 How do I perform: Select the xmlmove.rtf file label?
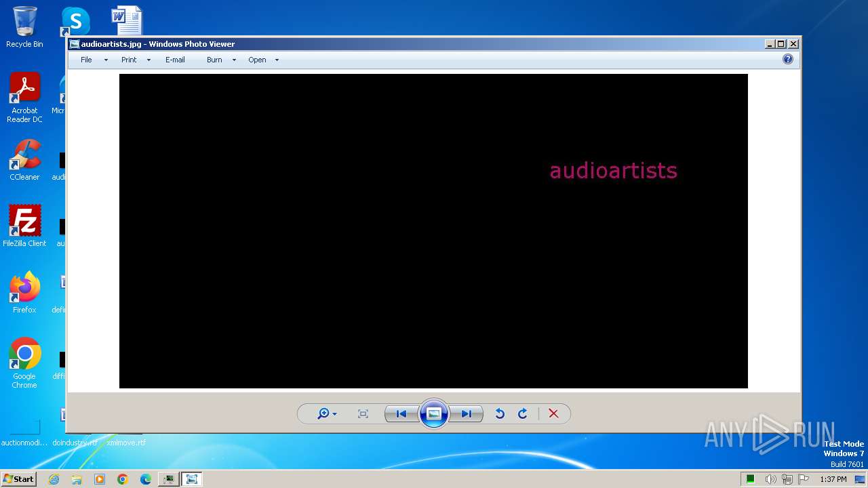click(126, 443)
